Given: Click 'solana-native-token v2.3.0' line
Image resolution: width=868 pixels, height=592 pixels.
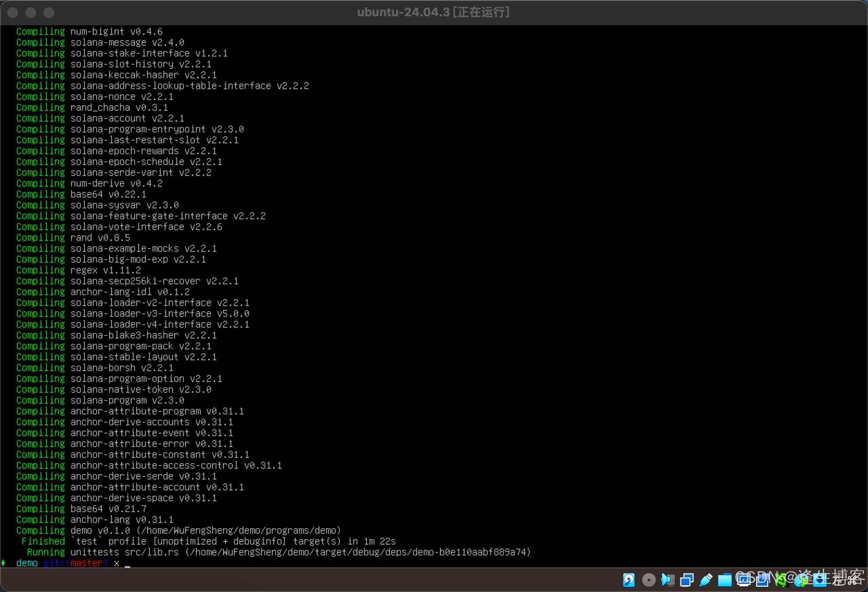Looking at the screenshot, I should 141,390.
